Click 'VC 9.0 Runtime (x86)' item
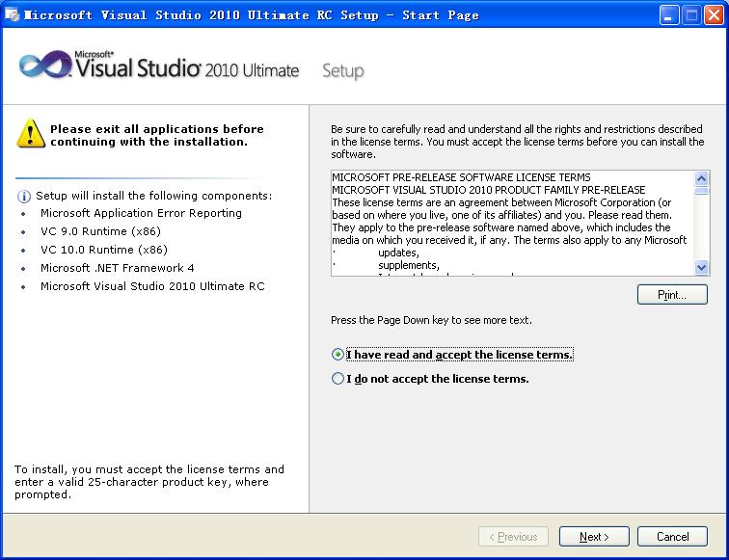This screenshot has height=560, width=729. click(100, 231)
